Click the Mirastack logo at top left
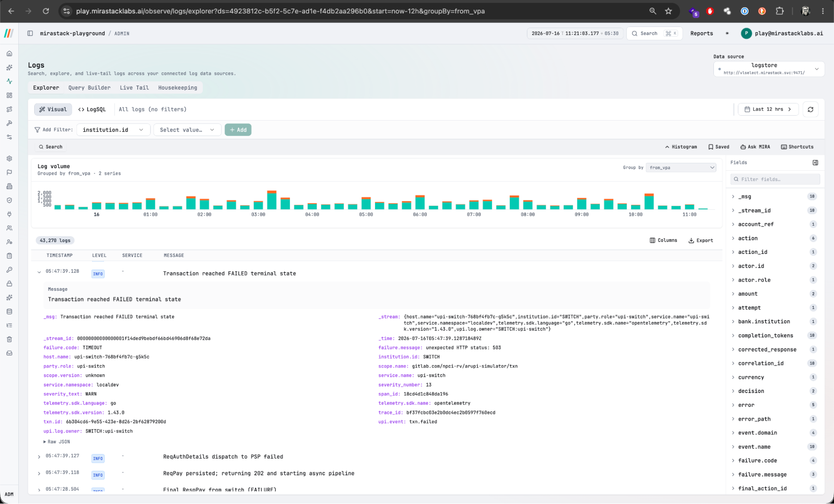Screen dimensions: 834x504 point(9,33)
